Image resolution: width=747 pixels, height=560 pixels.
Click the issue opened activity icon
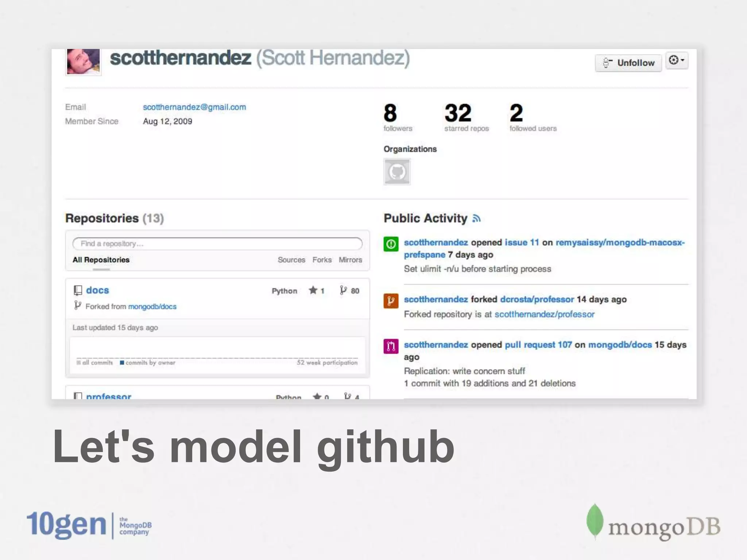[391, 244]
